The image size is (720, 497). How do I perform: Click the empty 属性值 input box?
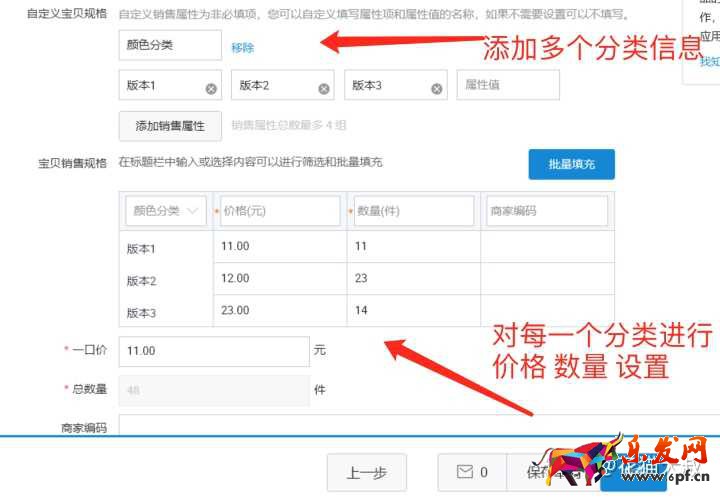(508, 86)
